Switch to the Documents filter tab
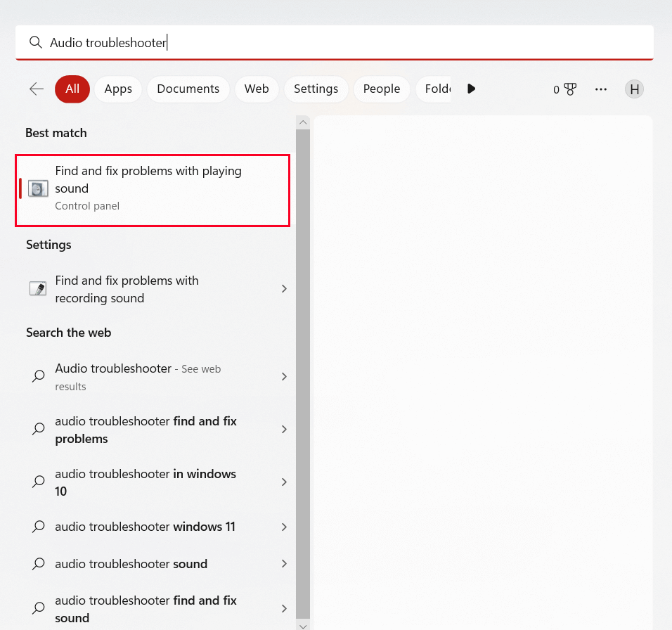This screenshot has height=630, width=672. (188, 89)
